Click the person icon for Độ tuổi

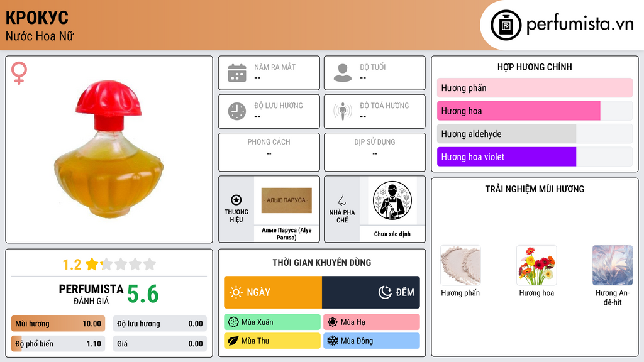343,73
